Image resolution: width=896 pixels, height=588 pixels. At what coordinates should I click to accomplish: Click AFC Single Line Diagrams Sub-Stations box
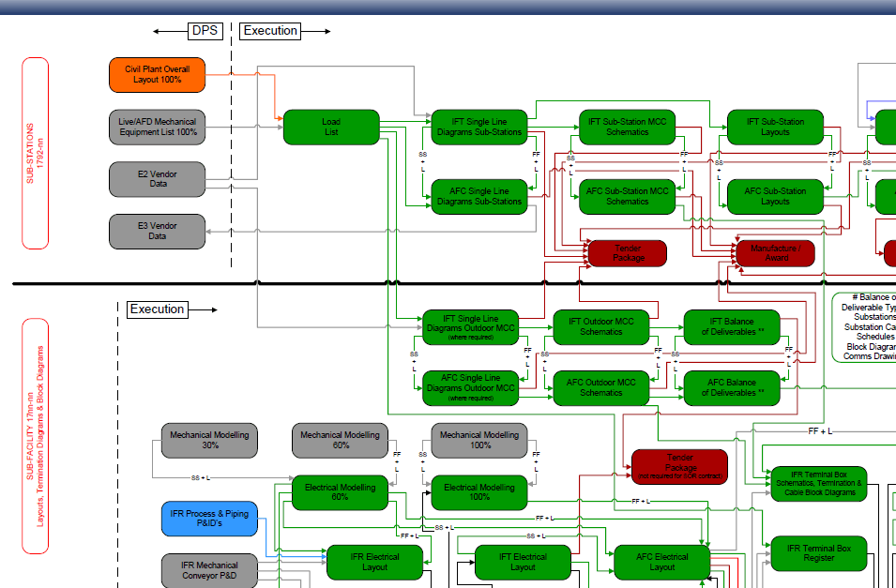[478, 197]
